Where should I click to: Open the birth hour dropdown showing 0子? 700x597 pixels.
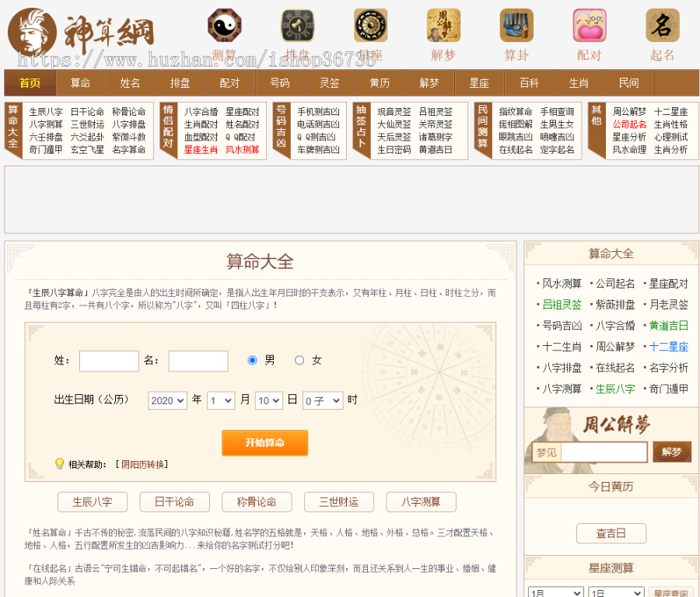(x=322, y=400)
